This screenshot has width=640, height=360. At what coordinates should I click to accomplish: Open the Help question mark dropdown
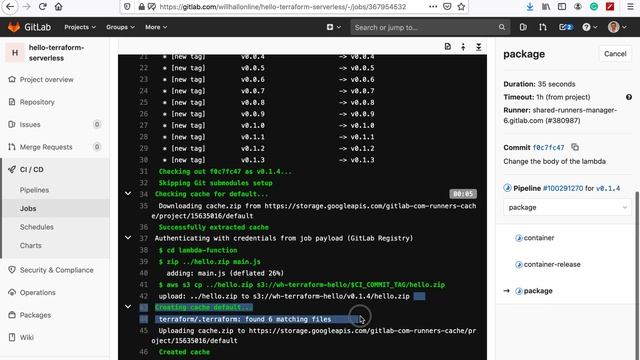click(590, 27)
